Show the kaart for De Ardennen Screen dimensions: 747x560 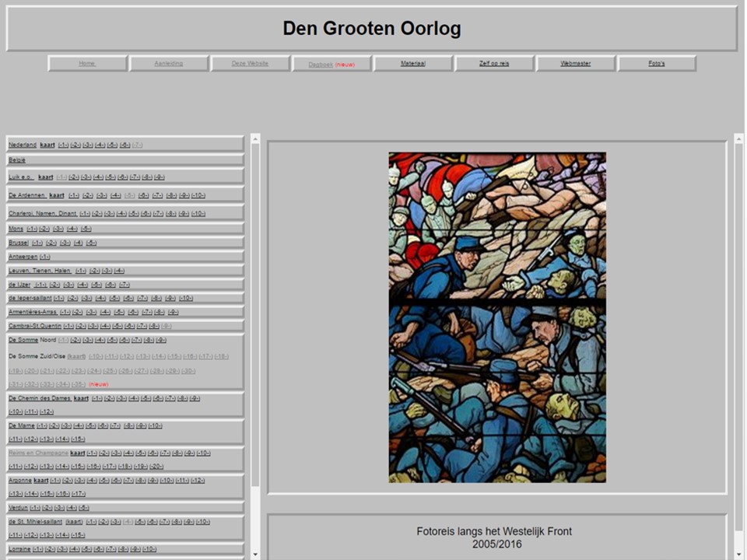click(x=57, y=195)
